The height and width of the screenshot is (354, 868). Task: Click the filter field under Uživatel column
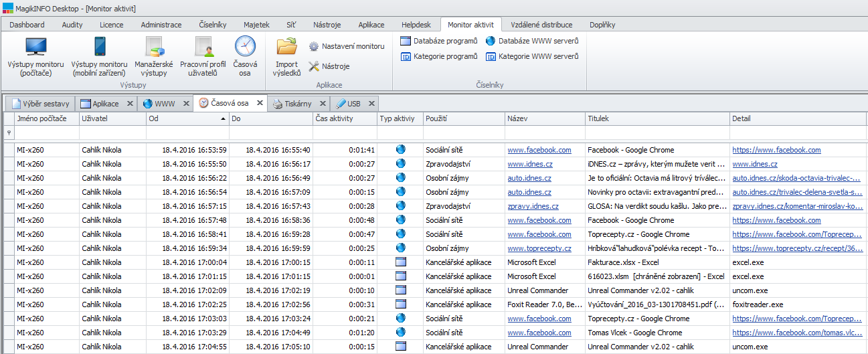[112, 132]
